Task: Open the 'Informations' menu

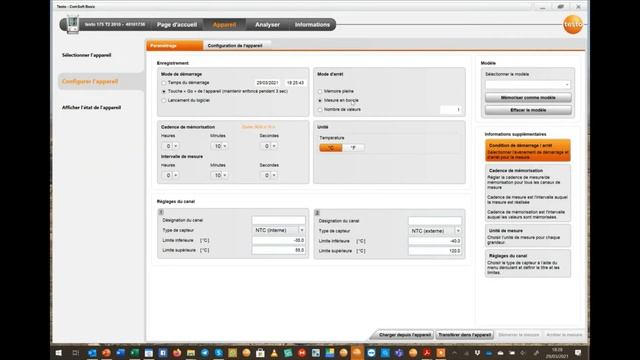Action: point(312,24)
